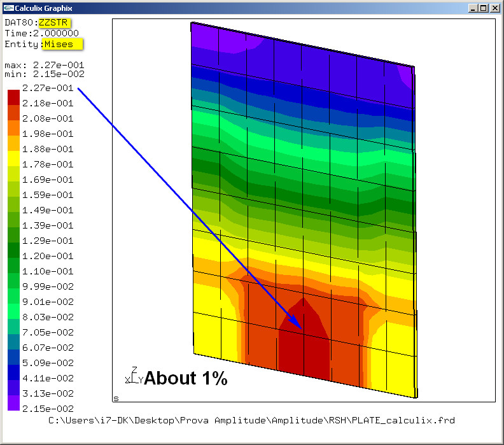
Task: Click the yellow legend swatch near 1.78e-001
Action: point(13,158)
